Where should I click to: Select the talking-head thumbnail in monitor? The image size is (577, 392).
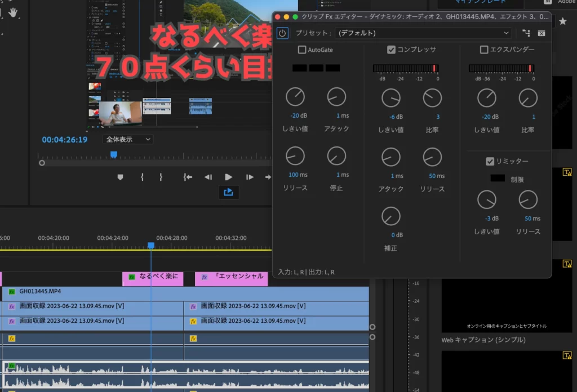(121, 113)
